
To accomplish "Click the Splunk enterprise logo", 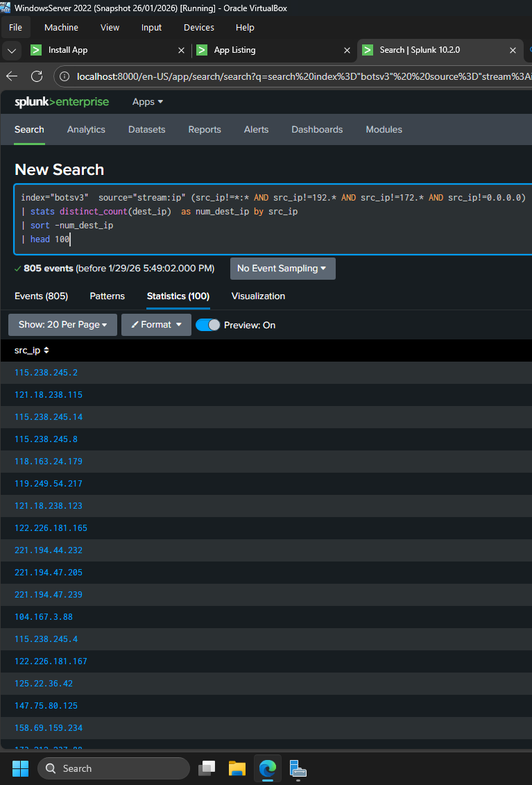I will tap(62, 102).
